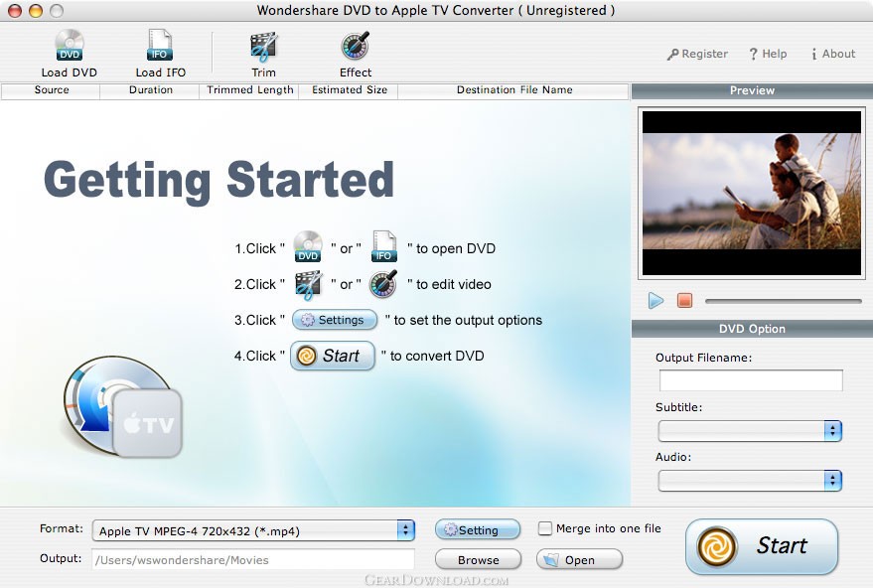
Task: Click the DVD icon in step 1
Action: [308, 246]
